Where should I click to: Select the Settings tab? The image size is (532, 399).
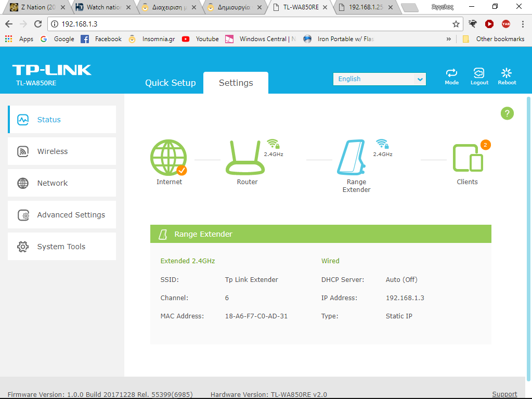point(236,83)
